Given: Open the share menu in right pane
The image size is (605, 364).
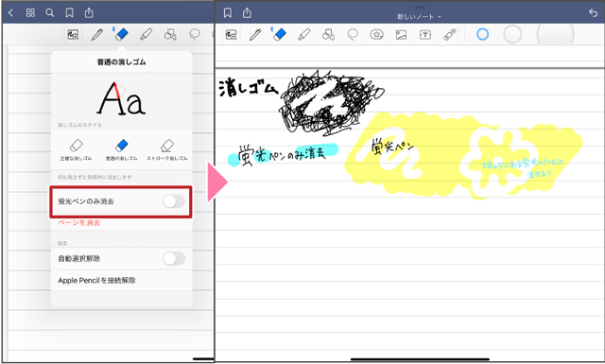Looking at the screenshot, I should [x=247, y=12].
